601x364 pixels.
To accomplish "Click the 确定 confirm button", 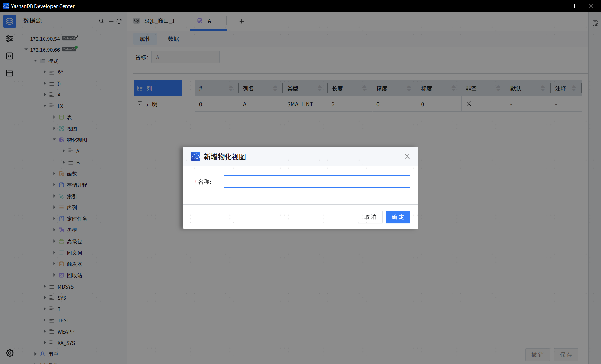I will tap(398, 217).
